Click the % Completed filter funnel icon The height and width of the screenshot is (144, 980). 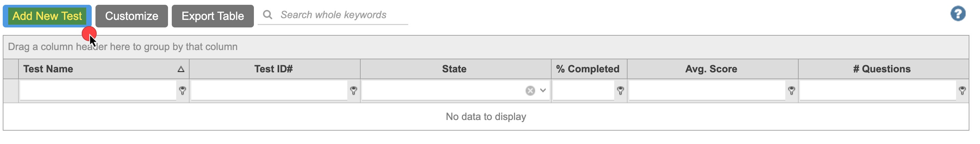[620, 91]
